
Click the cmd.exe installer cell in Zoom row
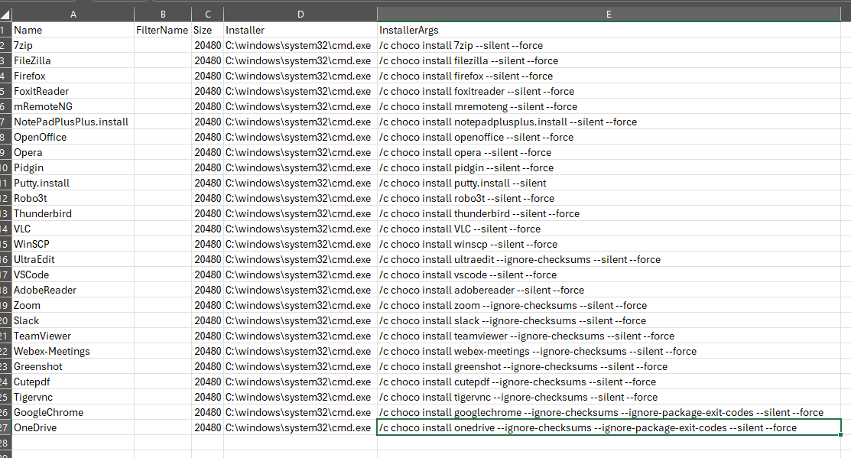click(x=300, y=305)
